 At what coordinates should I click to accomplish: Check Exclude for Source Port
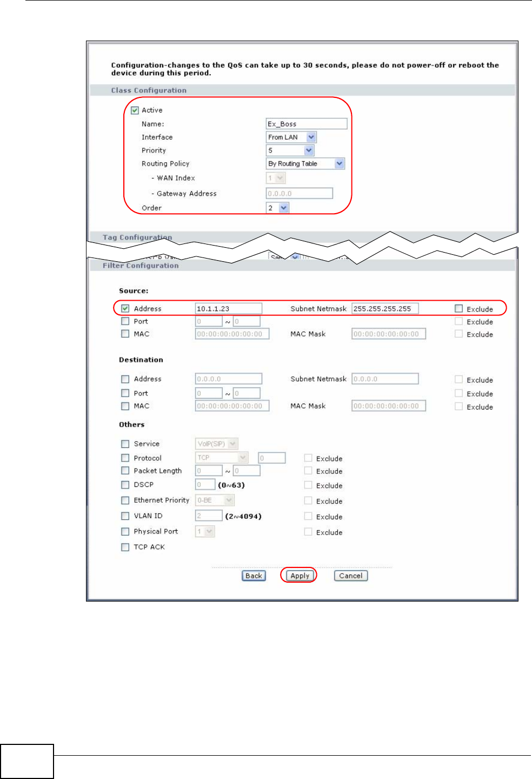tap(458, 321)
